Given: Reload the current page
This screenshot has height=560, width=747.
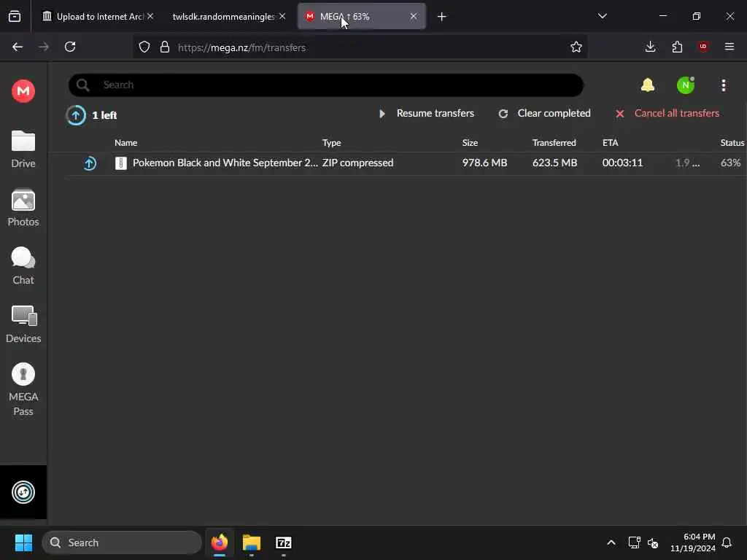Looking at the screenshot, I should point(70,47).
